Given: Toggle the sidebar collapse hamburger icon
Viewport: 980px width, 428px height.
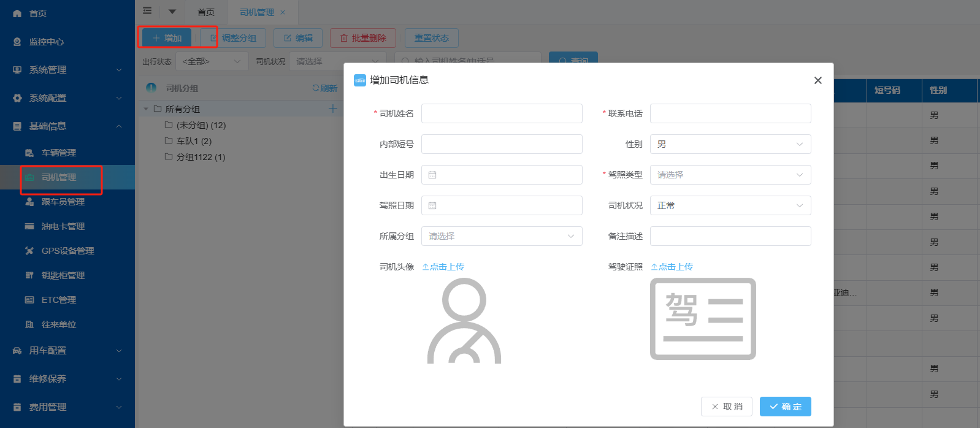Looking at the screenshot, I should (147, 11).
